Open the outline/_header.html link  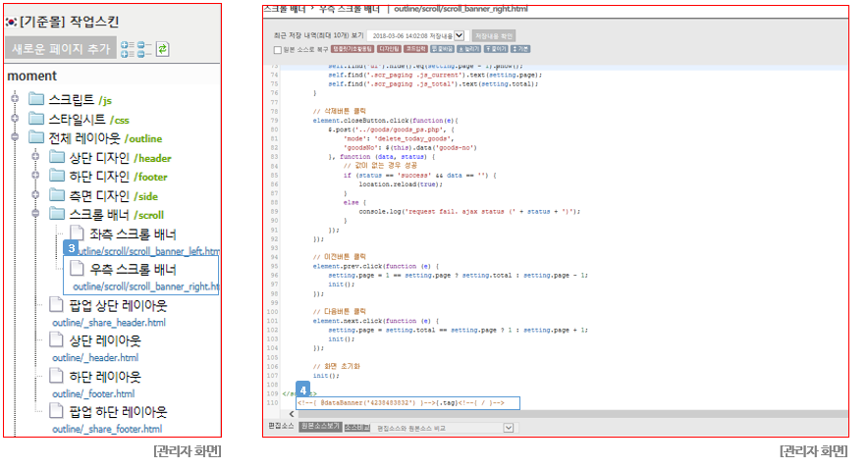95,358
